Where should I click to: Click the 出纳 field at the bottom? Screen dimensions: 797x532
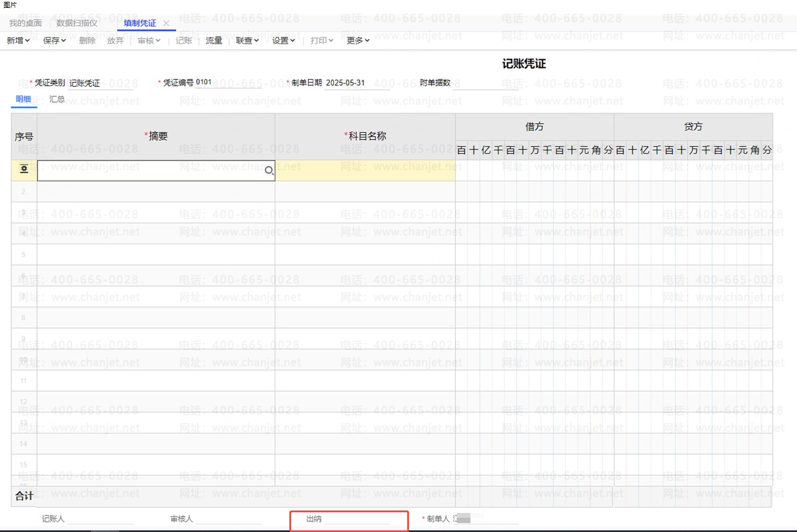click(x=357, y=519)
